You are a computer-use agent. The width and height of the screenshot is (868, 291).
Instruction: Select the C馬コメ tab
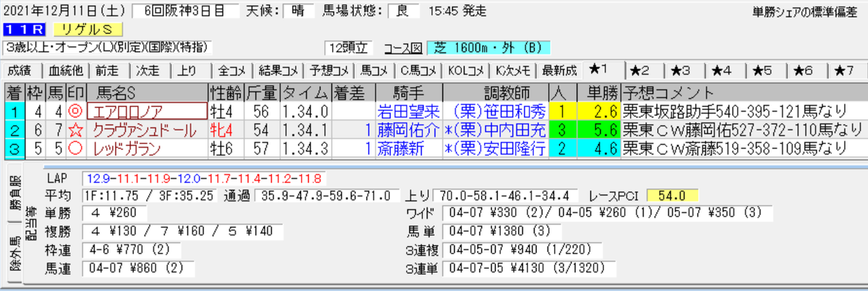coord(420,70)
